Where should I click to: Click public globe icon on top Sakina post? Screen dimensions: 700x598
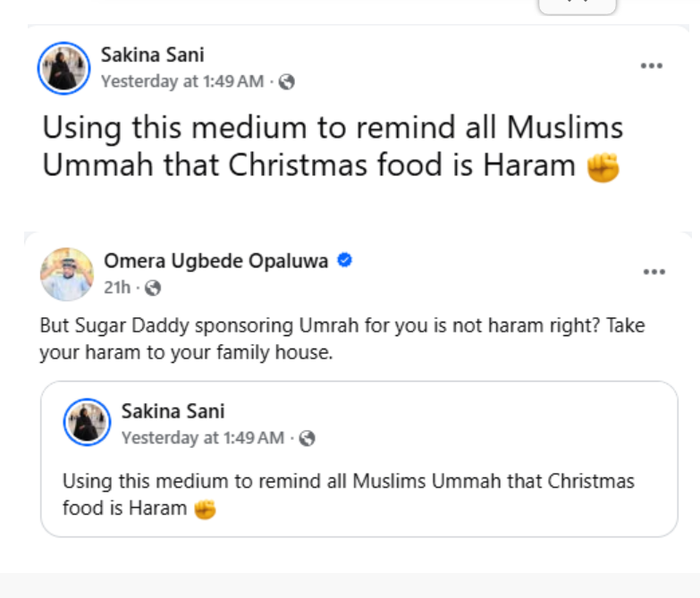click(x=286, y=82)
